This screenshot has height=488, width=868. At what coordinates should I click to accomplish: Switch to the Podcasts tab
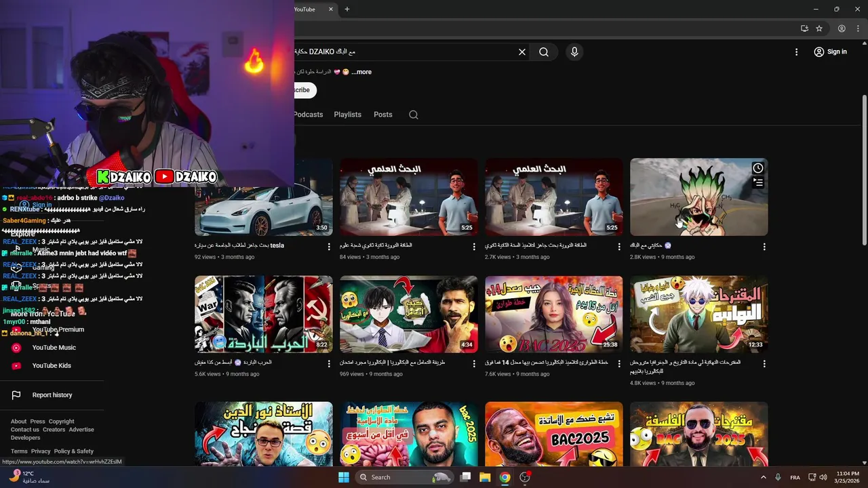[308, 115]
